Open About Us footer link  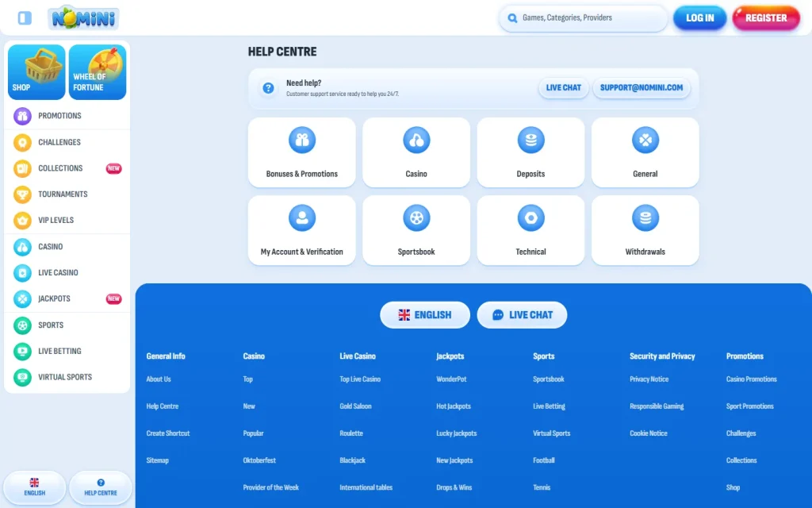[159, 379]
